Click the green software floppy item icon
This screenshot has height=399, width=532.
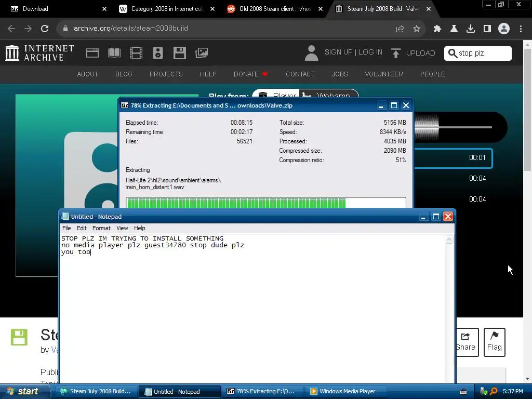point(19,337)
